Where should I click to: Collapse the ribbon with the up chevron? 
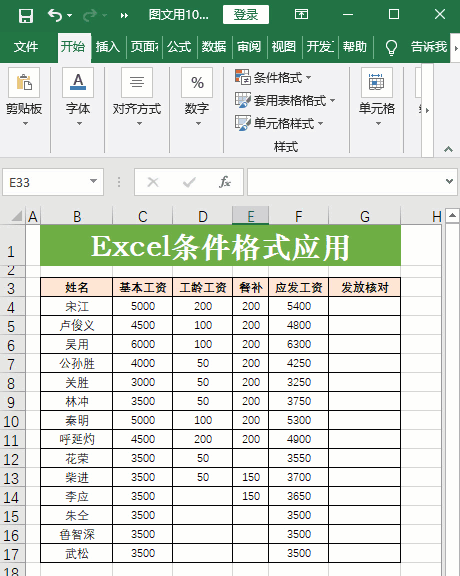tap(448, 149)
